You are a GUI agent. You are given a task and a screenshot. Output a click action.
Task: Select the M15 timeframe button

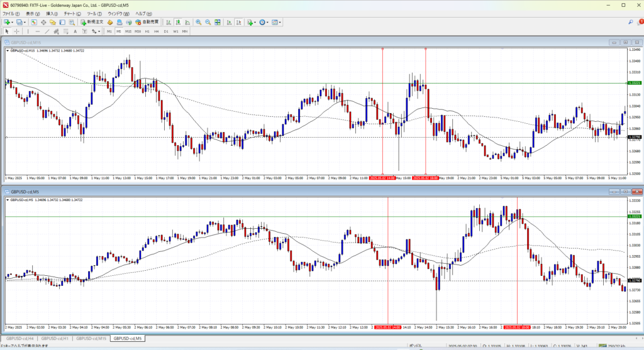pyautogui.click(x=128, y=31)
